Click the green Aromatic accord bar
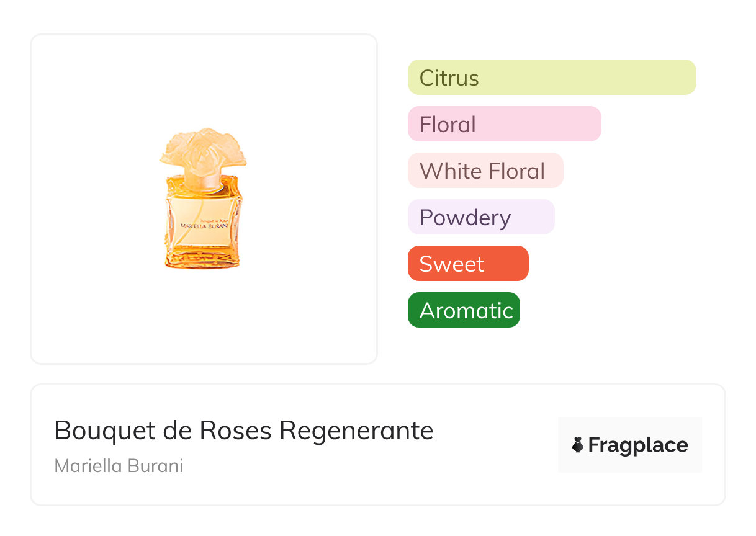The width and height of the screenshot is (756, 536). [464, 310]
